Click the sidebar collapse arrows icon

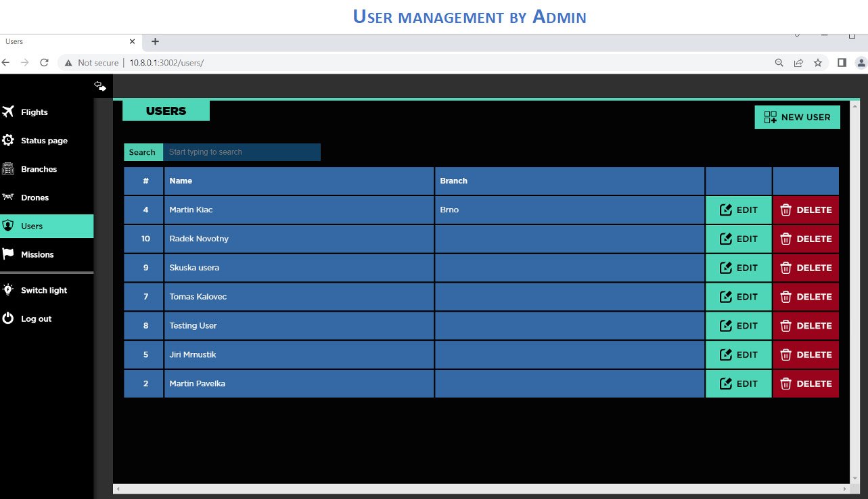coord(100,86)
